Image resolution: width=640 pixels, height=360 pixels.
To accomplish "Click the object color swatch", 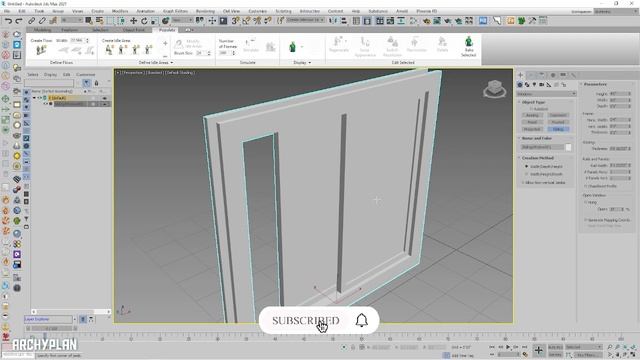I will point(569,147).
